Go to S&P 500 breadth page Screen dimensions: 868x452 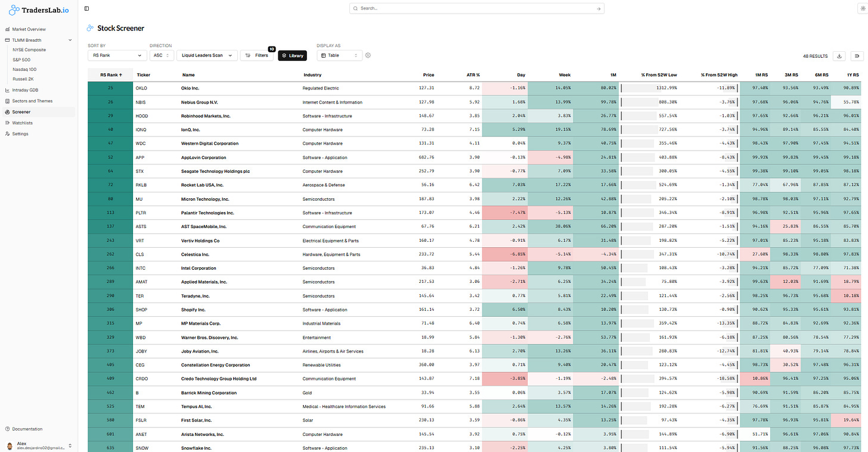pos(21,60)
